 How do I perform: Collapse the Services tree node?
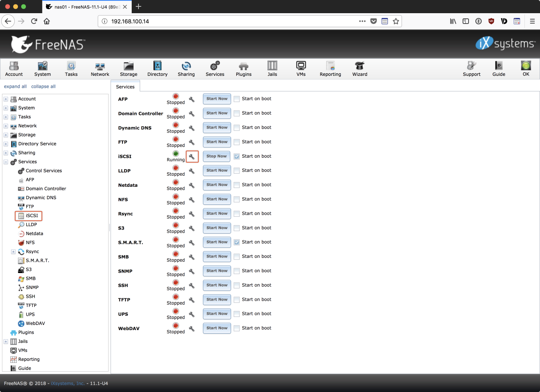coord(6,162)
